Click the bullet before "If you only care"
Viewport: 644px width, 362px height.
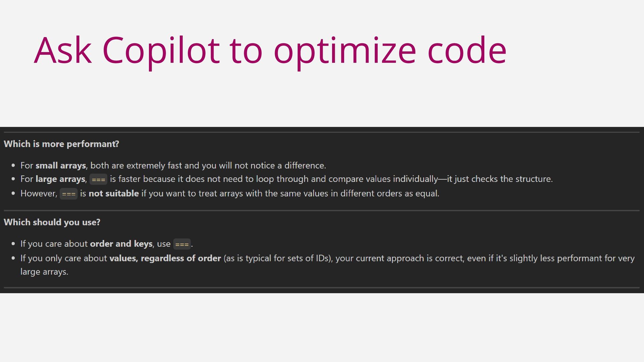pyautogui.click(x=13, y=258)
